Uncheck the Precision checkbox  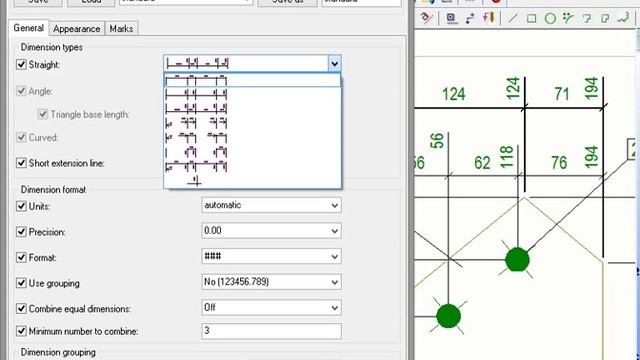tap(21, 232)
